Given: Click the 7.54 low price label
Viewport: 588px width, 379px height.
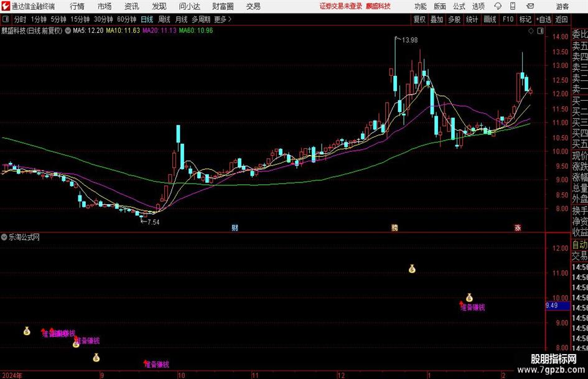Looking at the screenshot, I should click(x=153, y=222).
